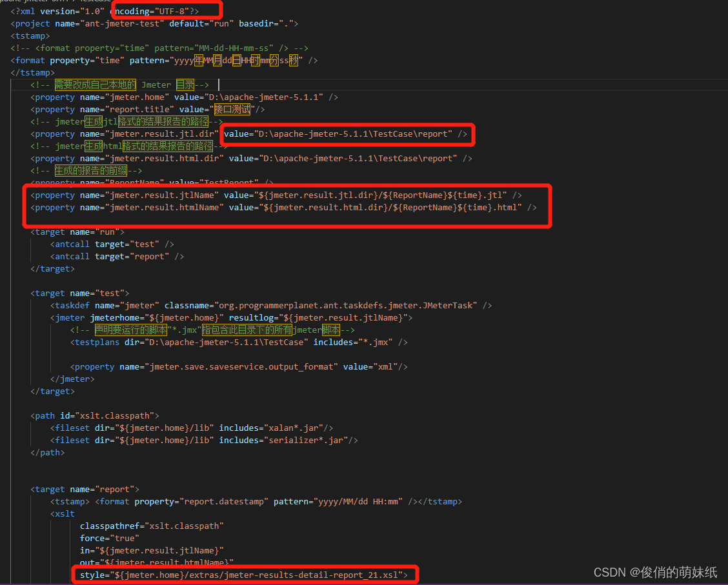This screenshot has height=585, width=728.
Task: Click the value ending with ${time}.html
Action: tap(390, 208)
